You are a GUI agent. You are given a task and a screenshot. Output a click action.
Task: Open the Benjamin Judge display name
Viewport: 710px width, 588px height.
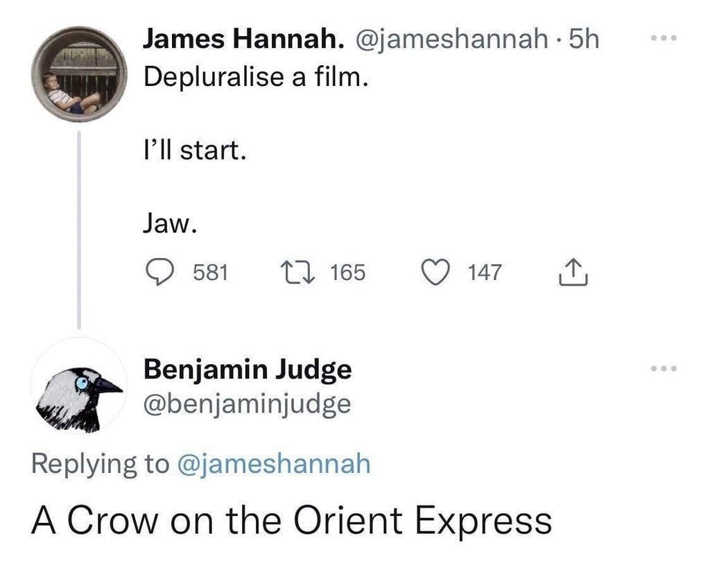click(x=247, y=370)
